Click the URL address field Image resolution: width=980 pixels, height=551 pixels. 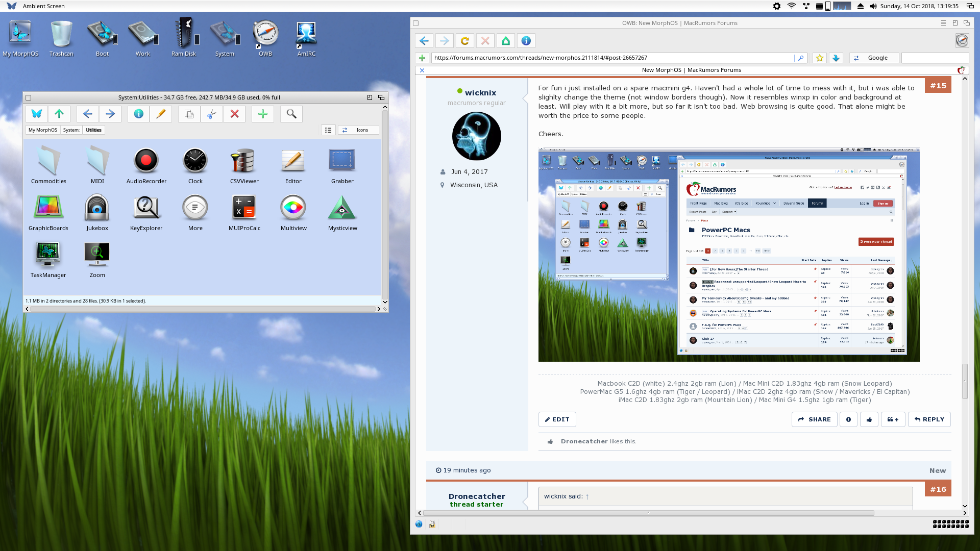[612, 58]
